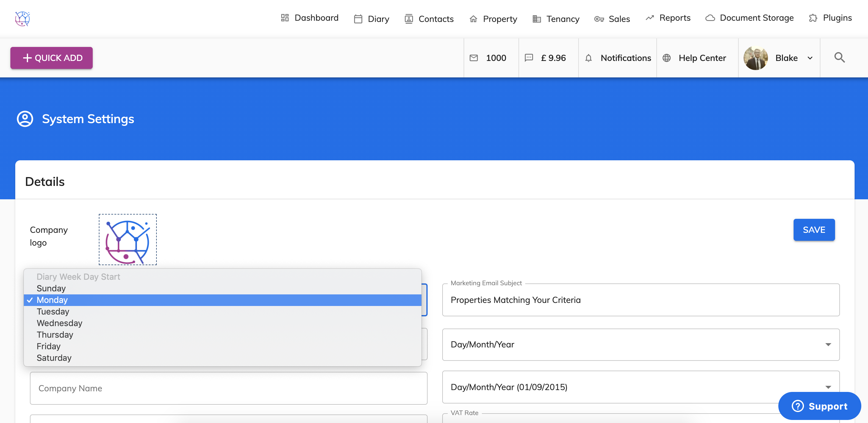Expand Blake user menu chevron
Screen dimensions: 868x423
[810, 58]
